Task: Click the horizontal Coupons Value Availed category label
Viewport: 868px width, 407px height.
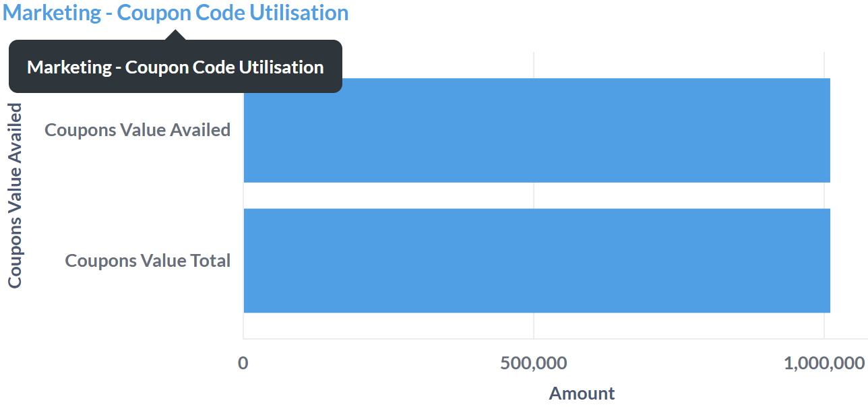Action: pos(137,130)
